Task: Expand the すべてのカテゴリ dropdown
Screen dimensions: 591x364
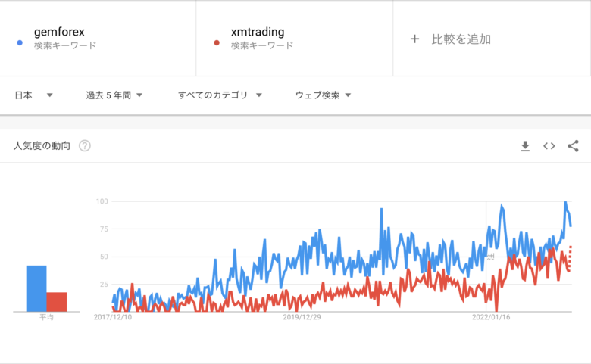Action: [x=220, y=95]
